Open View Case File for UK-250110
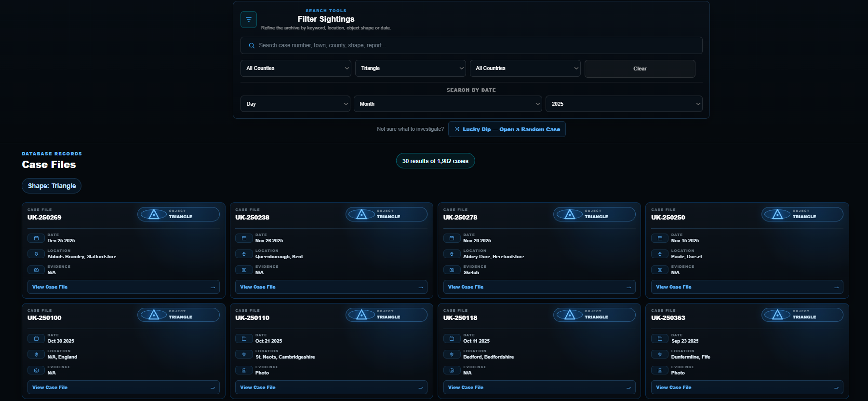Image resolution: width=868 pixels, height=401 pixels. point(331,387)
